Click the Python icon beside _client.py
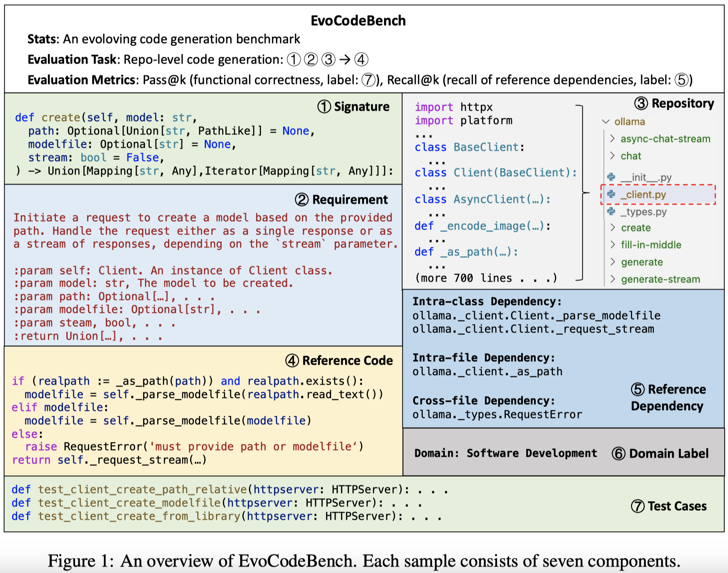This screenshot has height=573, width=728. (x=611, y=194)
